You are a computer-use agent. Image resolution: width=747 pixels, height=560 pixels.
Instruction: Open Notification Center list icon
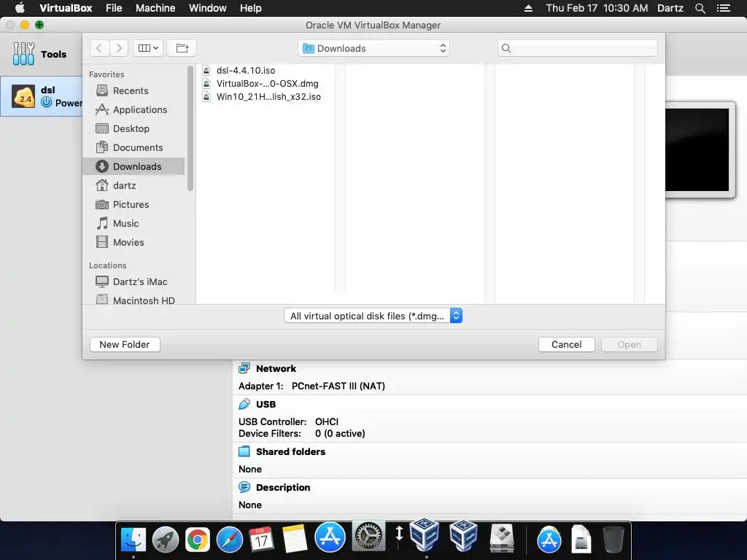click(724, 8)
